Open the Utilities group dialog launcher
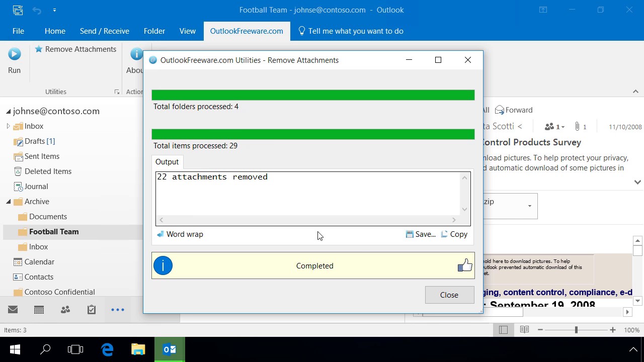 click(117, 92)
